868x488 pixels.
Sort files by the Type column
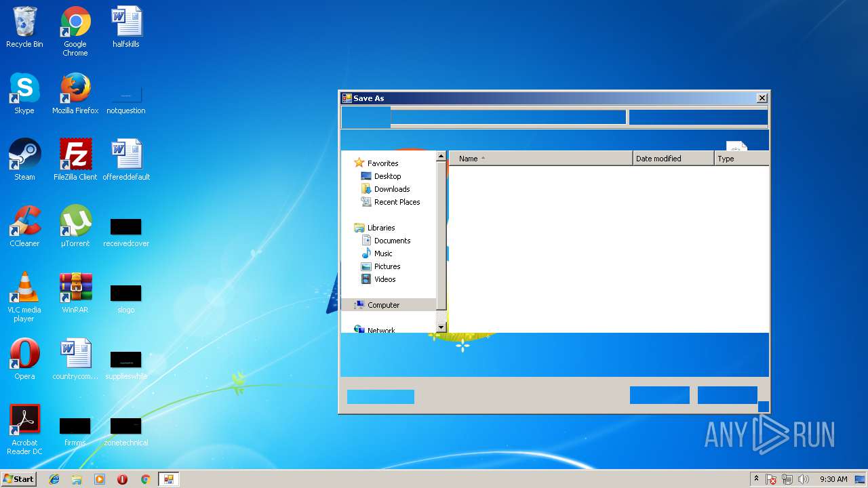[742, 159]
